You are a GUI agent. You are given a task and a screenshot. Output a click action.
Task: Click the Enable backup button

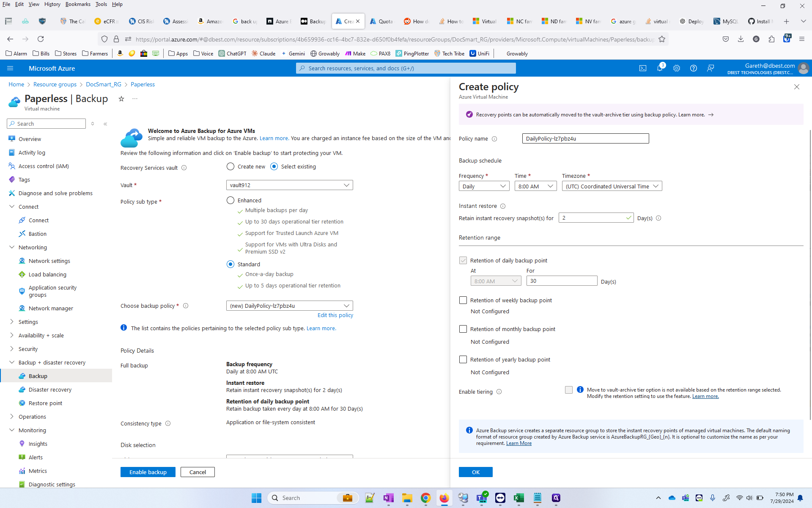(x=148, y=472)
